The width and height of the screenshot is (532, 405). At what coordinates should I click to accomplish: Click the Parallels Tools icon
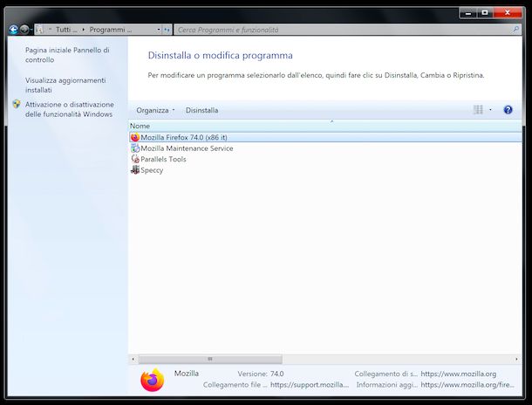pos(135,159)
